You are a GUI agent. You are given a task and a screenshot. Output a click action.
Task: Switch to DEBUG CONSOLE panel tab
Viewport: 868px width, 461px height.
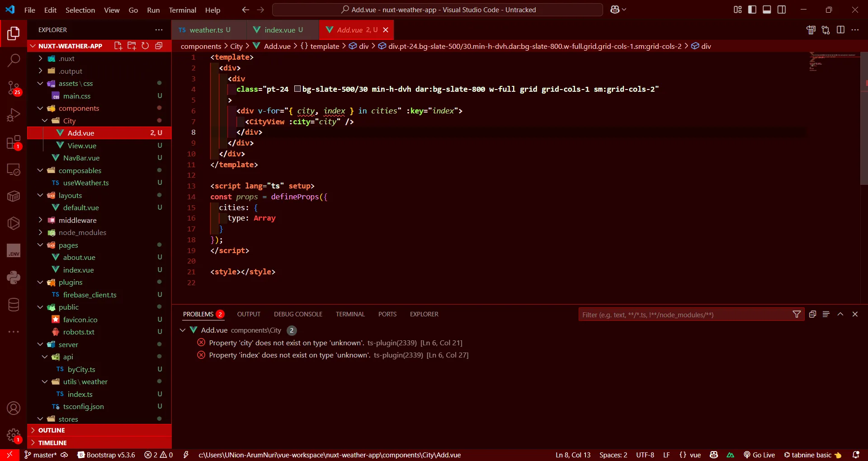point(298,314)
